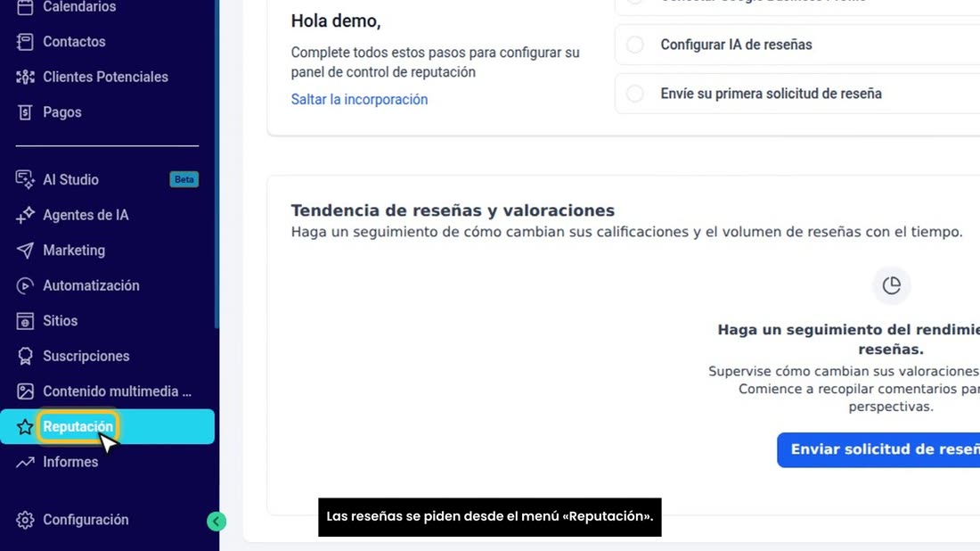Select the Reputación menu item
Image resolution: width=980 pixels, height=551 pixels.
point(108,426)
